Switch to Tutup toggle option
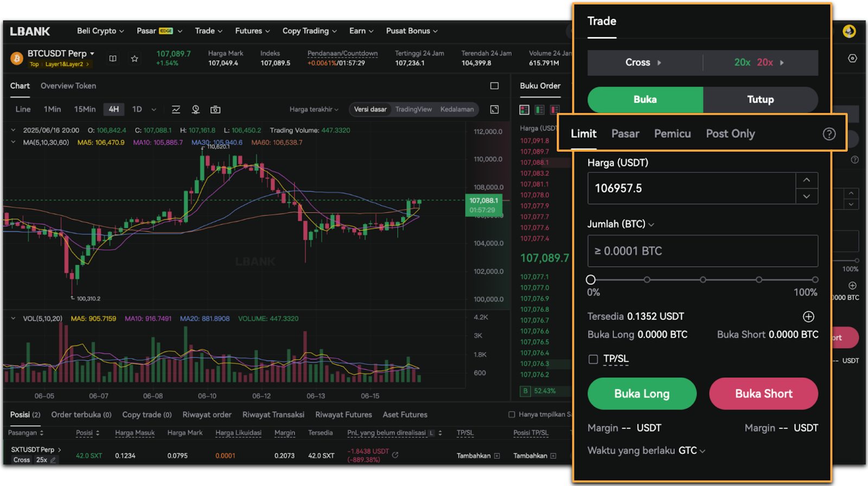The height and width of the screenshot is (486, 868). click(760, 100)
